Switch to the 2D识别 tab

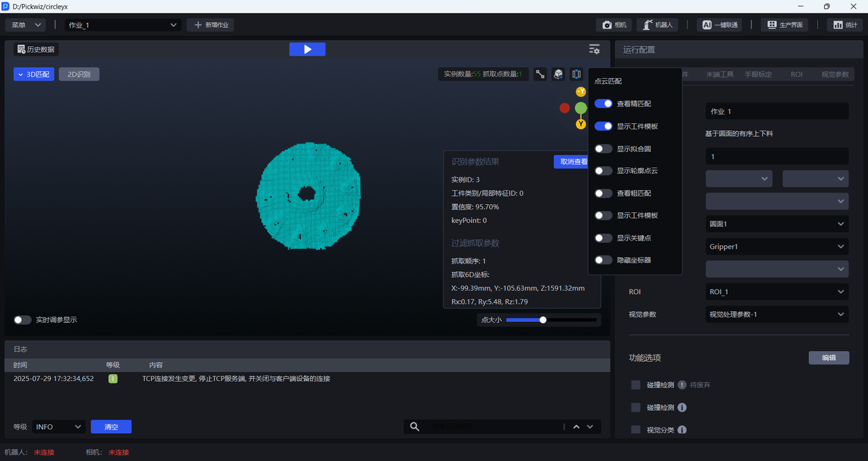79,75
